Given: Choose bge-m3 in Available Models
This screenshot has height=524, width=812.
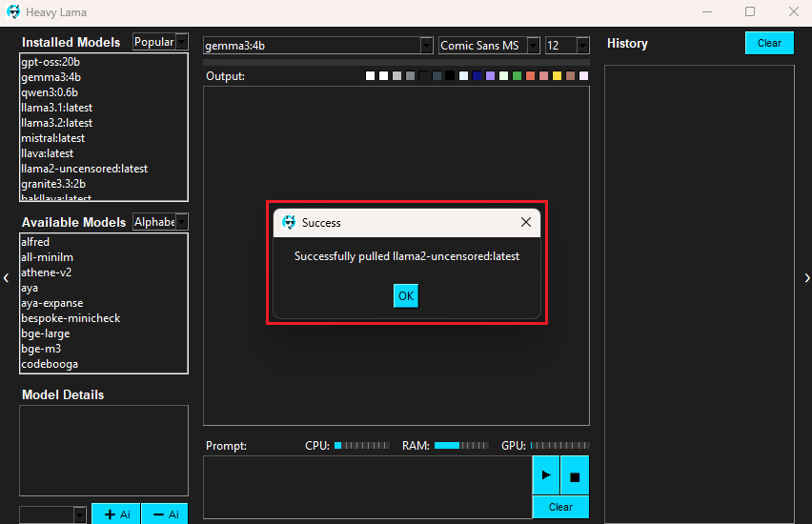Looking at the screenshot, I should click(x=41, y=349).
